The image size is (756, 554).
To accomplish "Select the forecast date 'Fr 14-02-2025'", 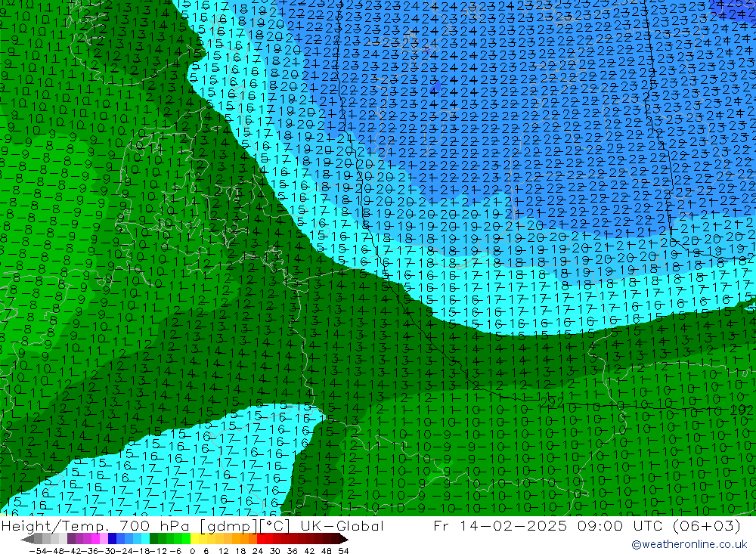I will click(500, 525).
